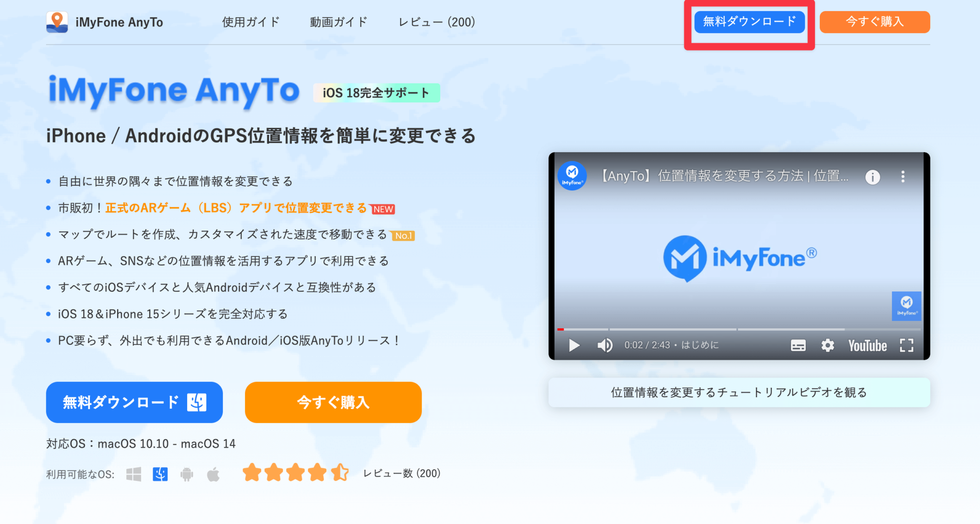The image size is (980, 524).
Task: Click the NEW badge
Action: [x=383, y=209]
